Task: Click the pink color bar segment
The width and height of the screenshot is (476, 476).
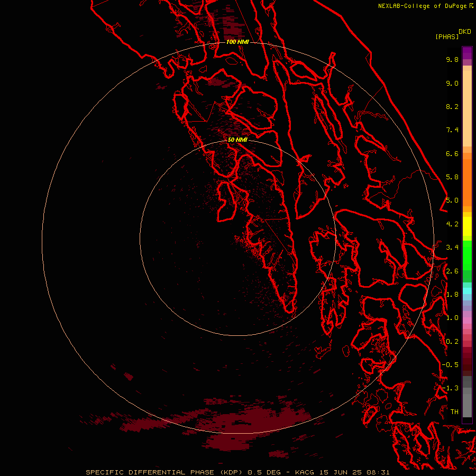Action: (467, 321)
